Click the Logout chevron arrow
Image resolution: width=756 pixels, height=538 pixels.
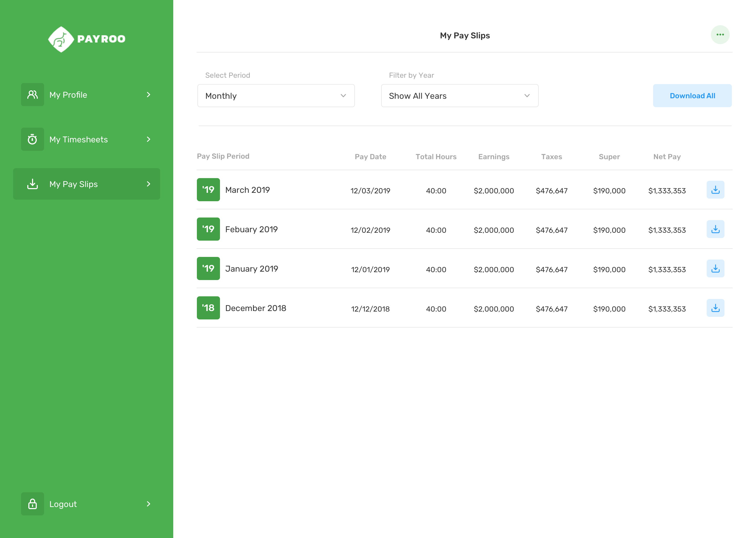[148, 504]
